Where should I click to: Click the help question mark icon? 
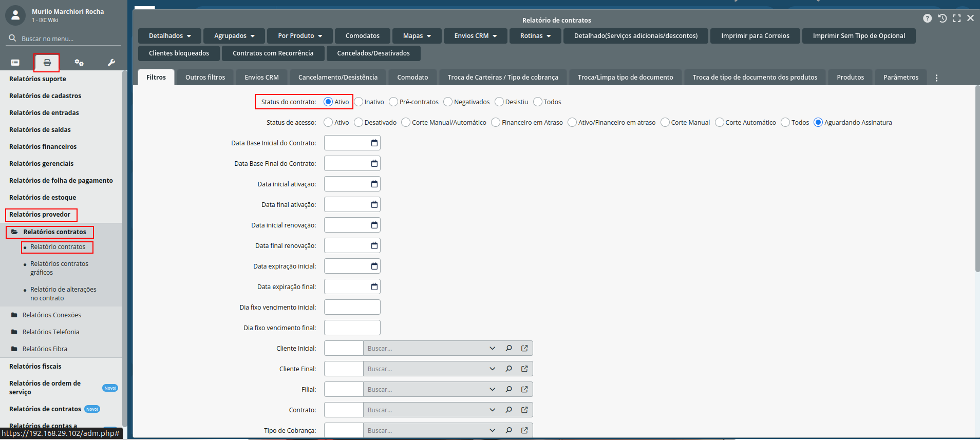point(927,18)
